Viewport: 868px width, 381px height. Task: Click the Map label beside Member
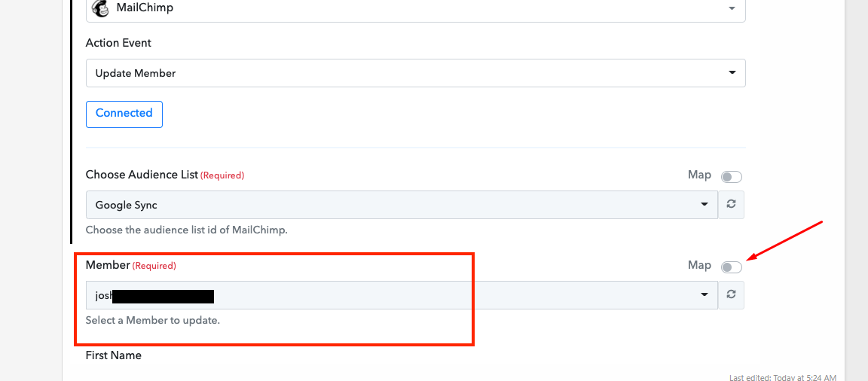coord(699,265)
